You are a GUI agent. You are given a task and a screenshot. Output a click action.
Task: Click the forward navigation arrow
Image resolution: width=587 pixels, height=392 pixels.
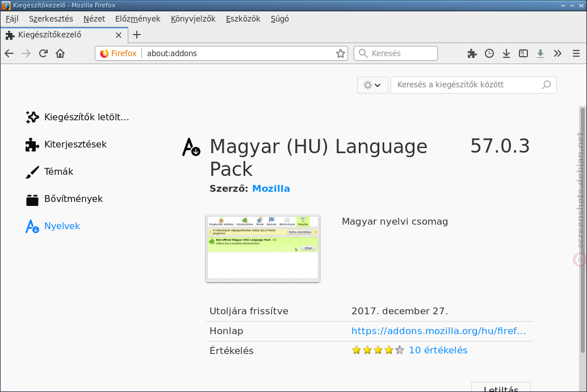pos(26,53)
